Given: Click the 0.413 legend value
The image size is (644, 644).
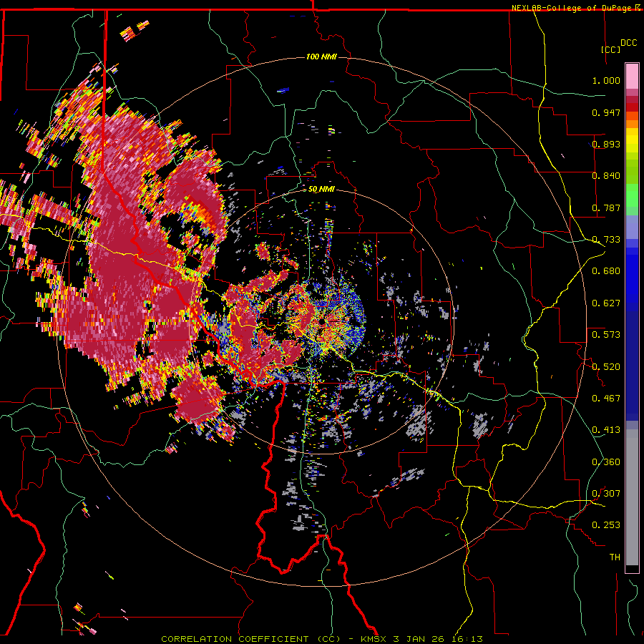Looking at the screenshot, I should coord(606,430).
